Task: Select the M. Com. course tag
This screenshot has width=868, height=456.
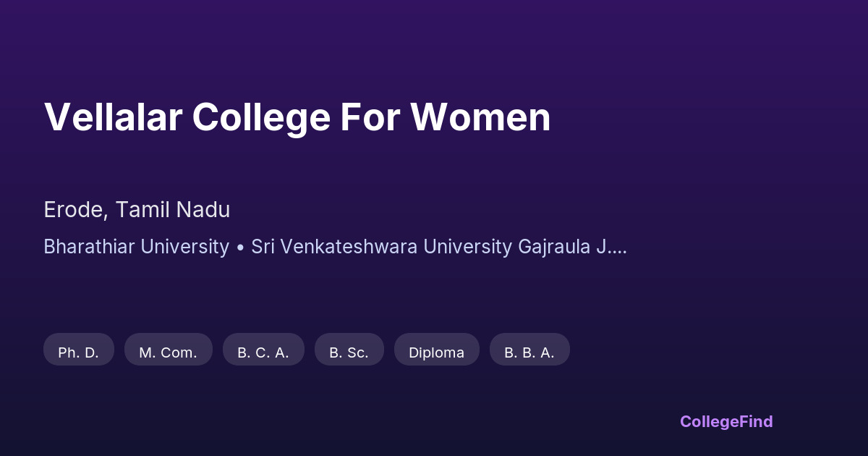Action: click(x=168, y=352)
